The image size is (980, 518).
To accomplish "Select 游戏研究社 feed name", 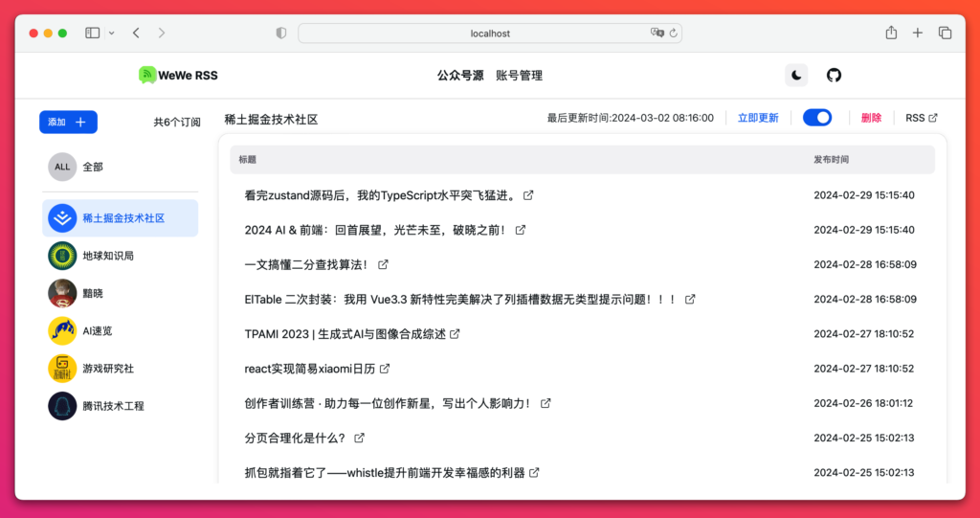I will click(x=108, y=369).
